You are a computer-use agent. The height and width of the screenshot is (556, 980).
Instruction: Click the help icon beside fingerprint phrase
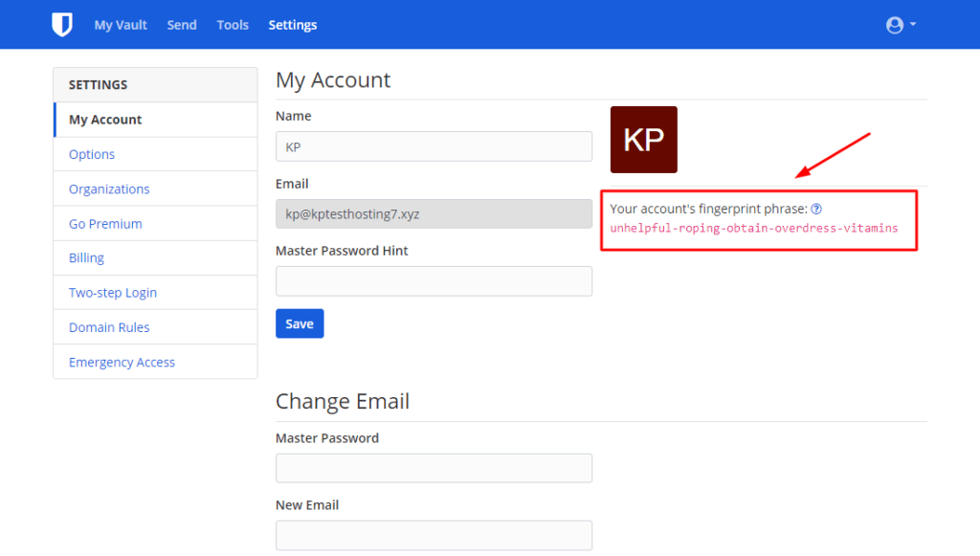point(815,208)
